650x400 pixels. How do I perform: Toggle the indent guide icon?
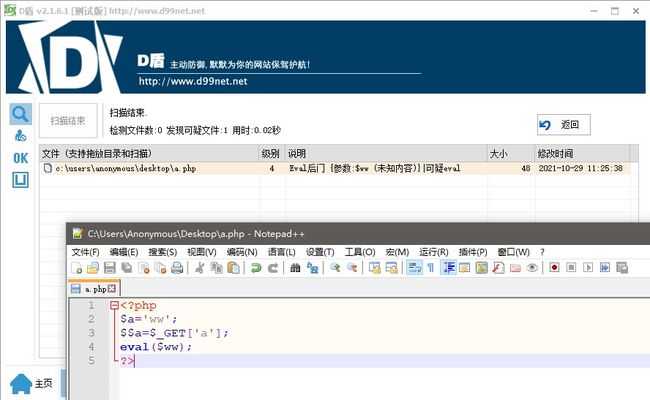[x=448, y=268]
